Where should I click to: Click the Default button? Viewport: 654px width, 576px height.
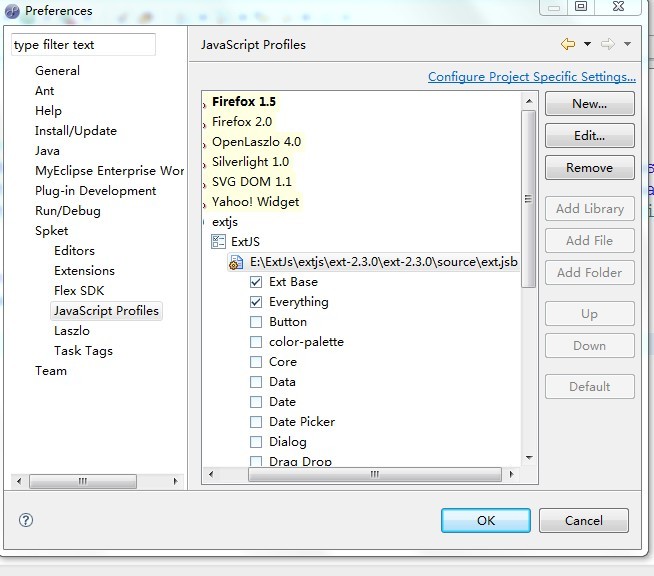click(x=589, y=387)
